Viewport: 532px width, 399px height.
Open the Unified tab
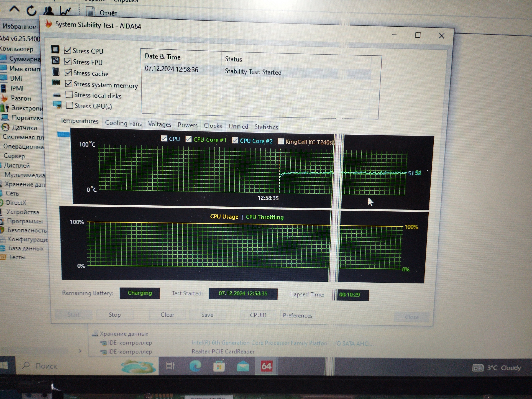click(x=238, y=127)
